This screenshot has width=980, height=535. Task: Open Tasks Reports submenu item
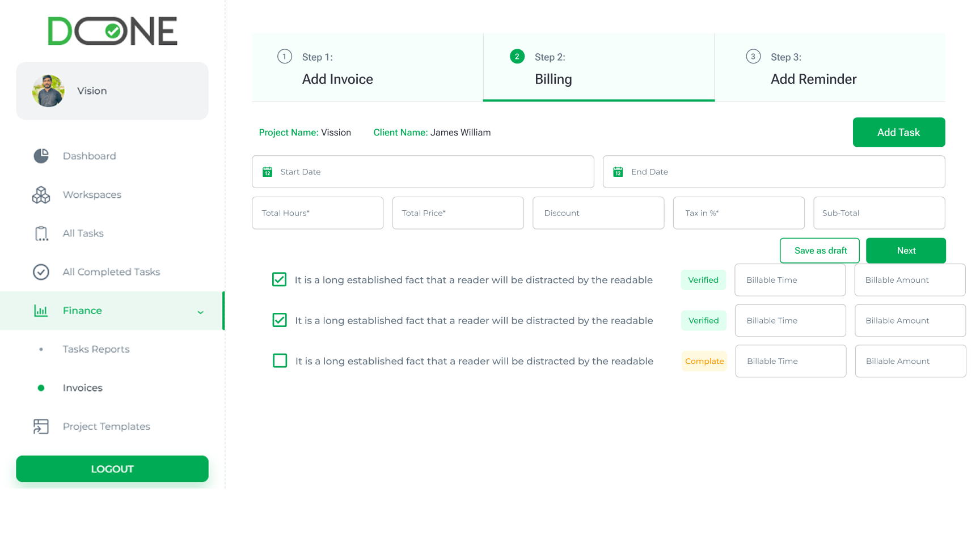click(96, 349)
